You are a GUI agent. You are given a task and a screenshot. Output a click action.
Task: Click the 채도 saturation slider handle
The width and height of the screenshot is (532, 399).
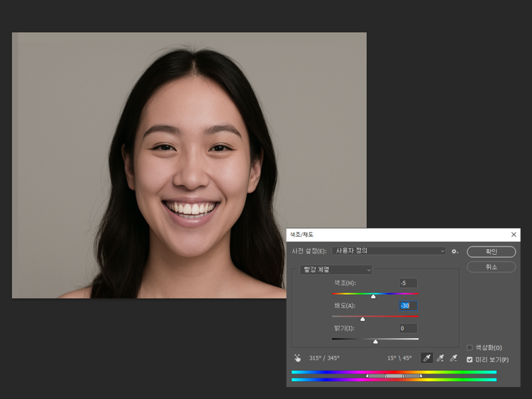[x=362, y=319]
